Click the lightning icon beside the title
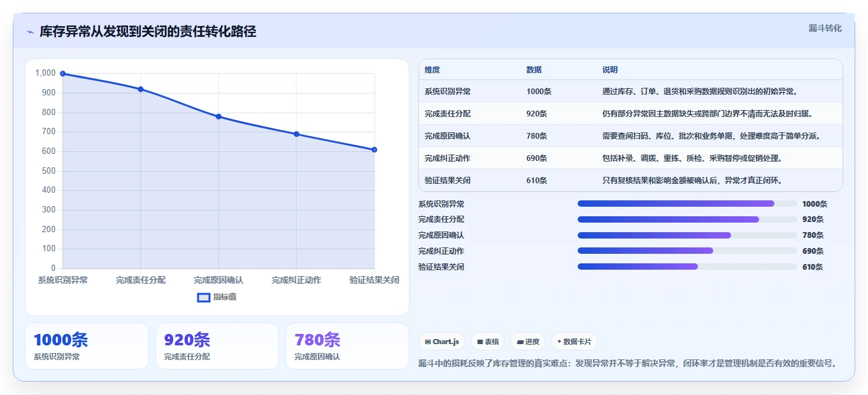The image size is (868, 395). click(x=30, y=32)
